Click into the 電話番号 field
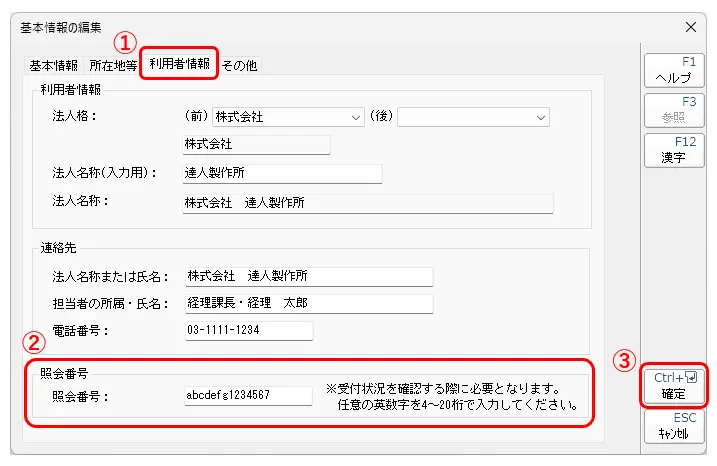Image resolution: width=717 pixels, height=466 pixels. [x=248, y=330]
